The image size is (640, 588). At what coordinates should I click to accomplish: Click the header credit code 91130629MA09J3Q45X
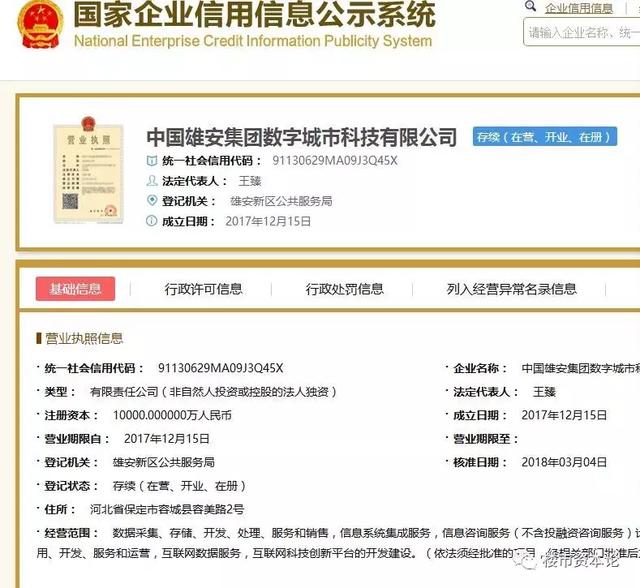(x=335, y=161)
